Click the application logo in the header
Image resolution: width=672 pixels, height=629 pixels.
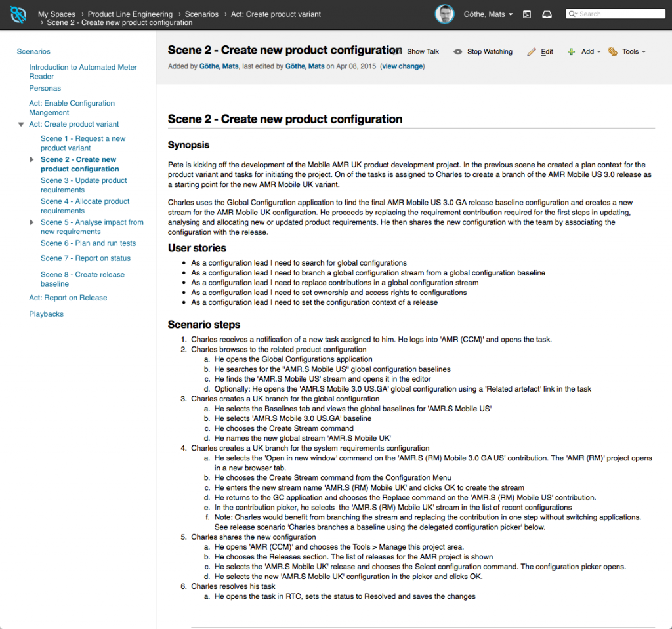click(x=18, y=15)
